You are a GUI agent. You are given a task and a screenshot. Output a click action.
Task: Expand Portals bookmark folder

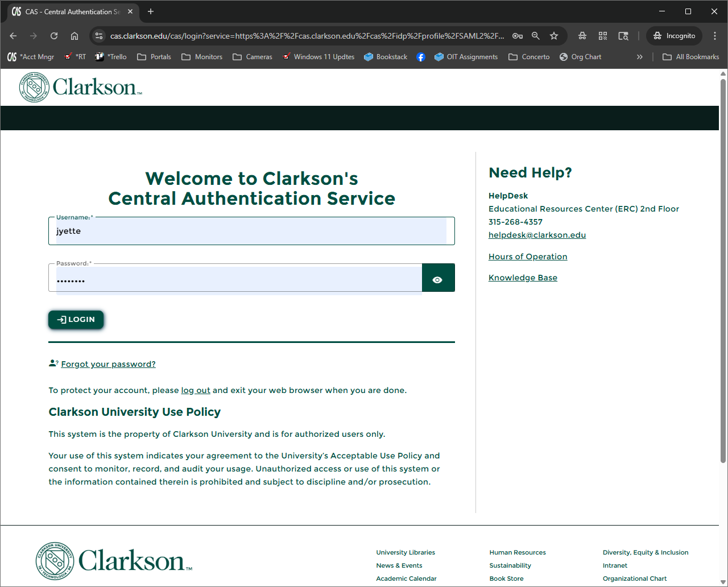[154, 57]
